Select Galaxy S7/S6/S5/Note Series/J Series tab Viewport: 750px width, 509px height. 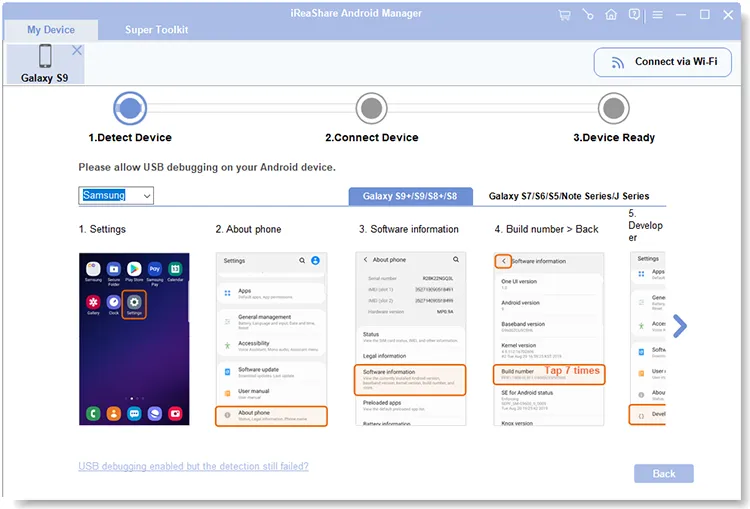click(x=569, y=196)
